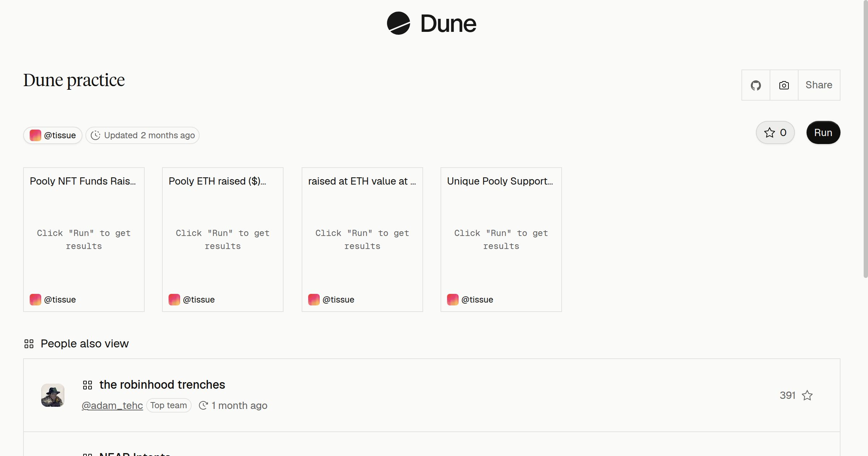Star this dashboard with the 0 count
The image size is (868, 456).
[x=775, y=132]
